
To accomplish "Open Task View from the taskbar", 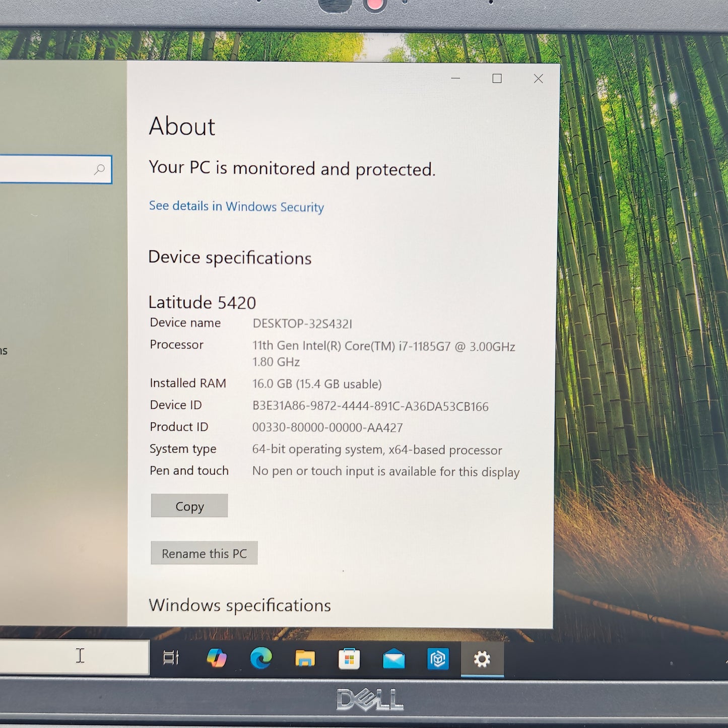I will click(171, 657).
